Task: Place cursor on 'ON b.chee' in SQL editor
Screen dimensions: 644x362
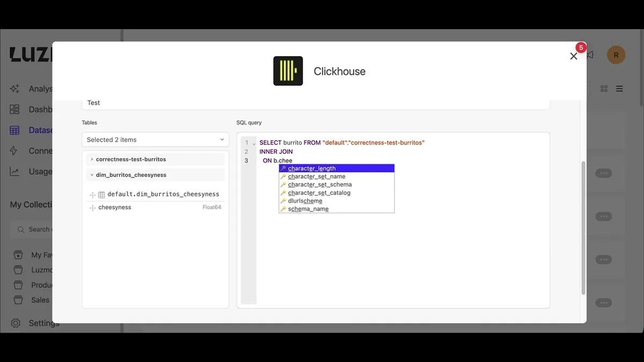Action: pos(277,160)
